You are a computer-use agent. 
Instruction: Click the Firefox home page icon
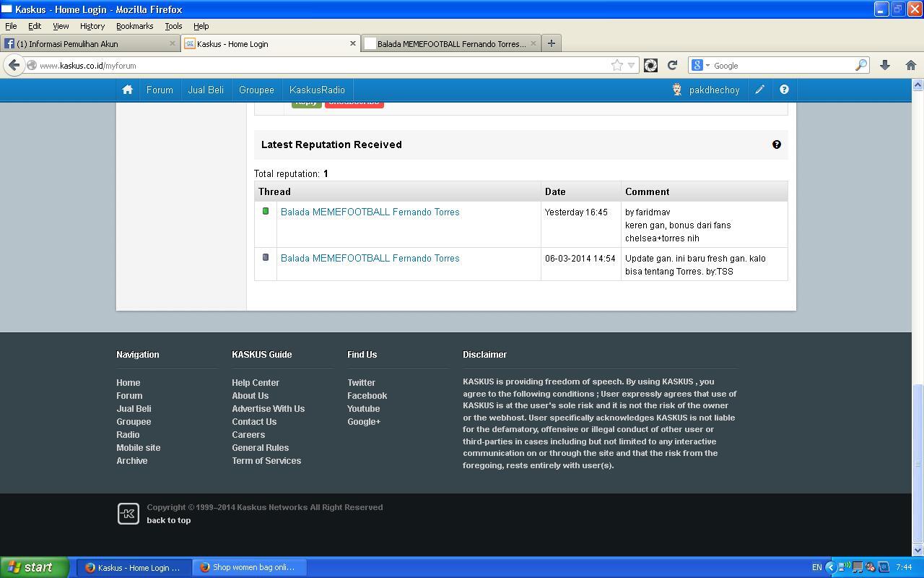[x=910, y=65]
